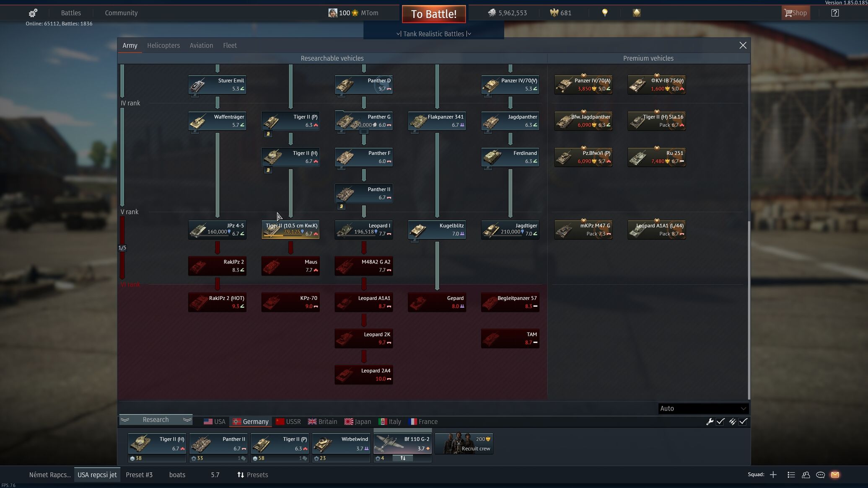Expand the Panther G group folder
This screenshot has height=488, width=868.
364,132
